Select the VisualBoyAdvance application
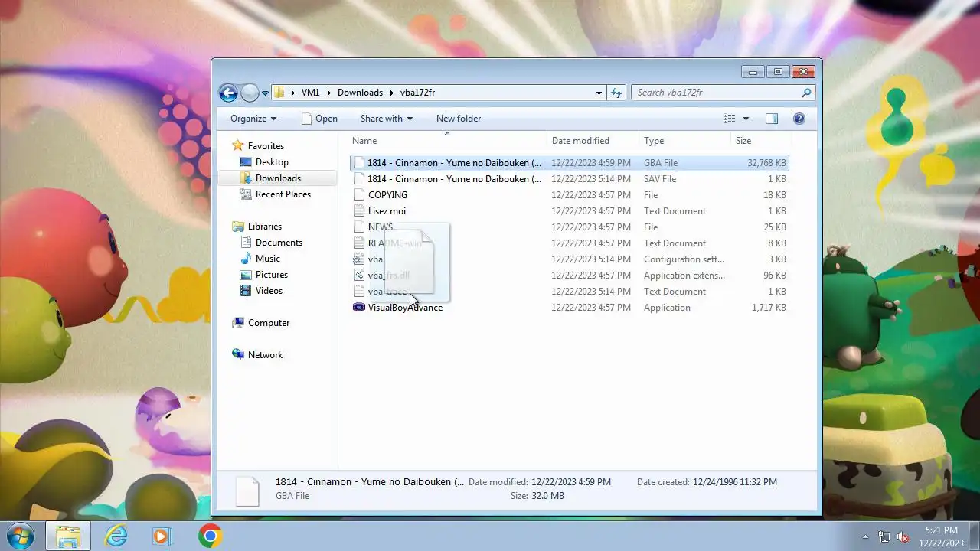This screenshot has height=551, width=980. pyautogui.click(x=405, y=308)
